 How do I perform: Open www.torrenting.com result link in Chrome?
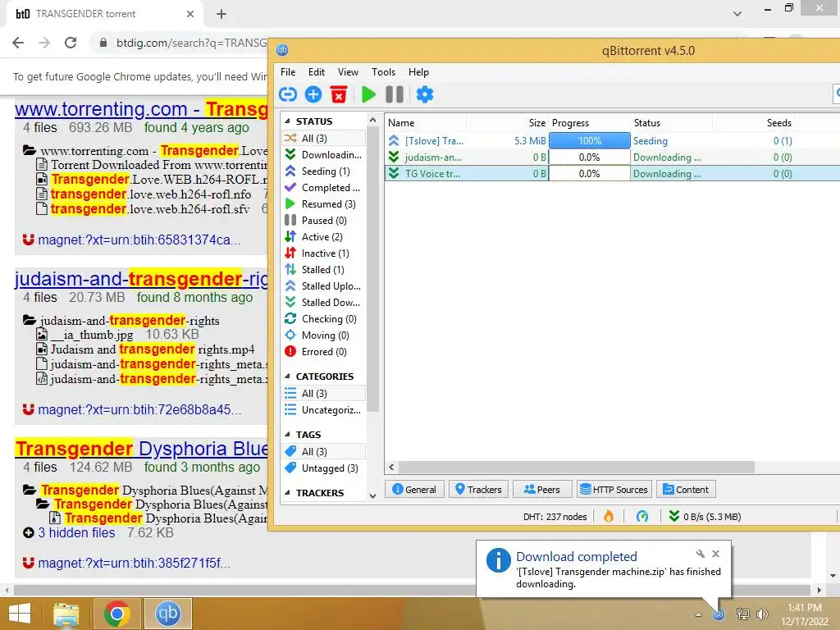pyautogui.click(x=141, y=109)
